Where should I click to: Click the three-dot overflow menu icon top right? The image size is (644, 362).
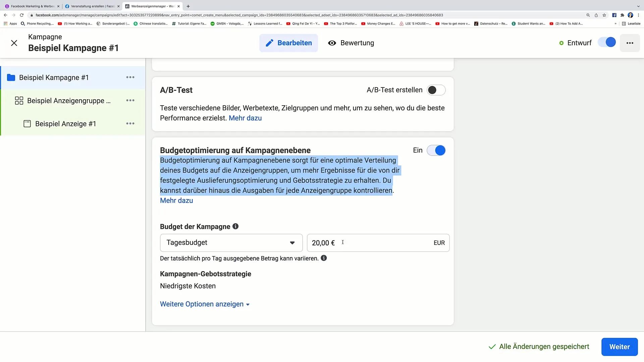(631, 43)
